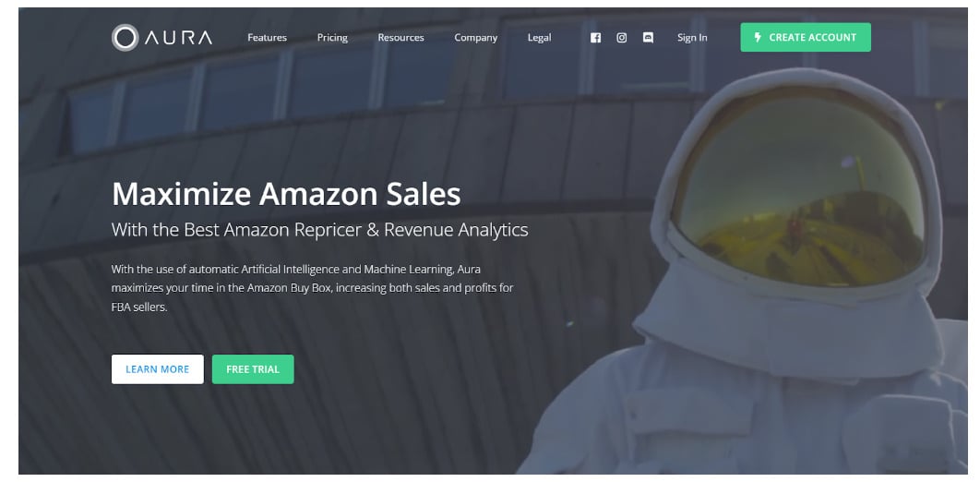Click the Best Amazon Repricer subheading

point(320,230)
